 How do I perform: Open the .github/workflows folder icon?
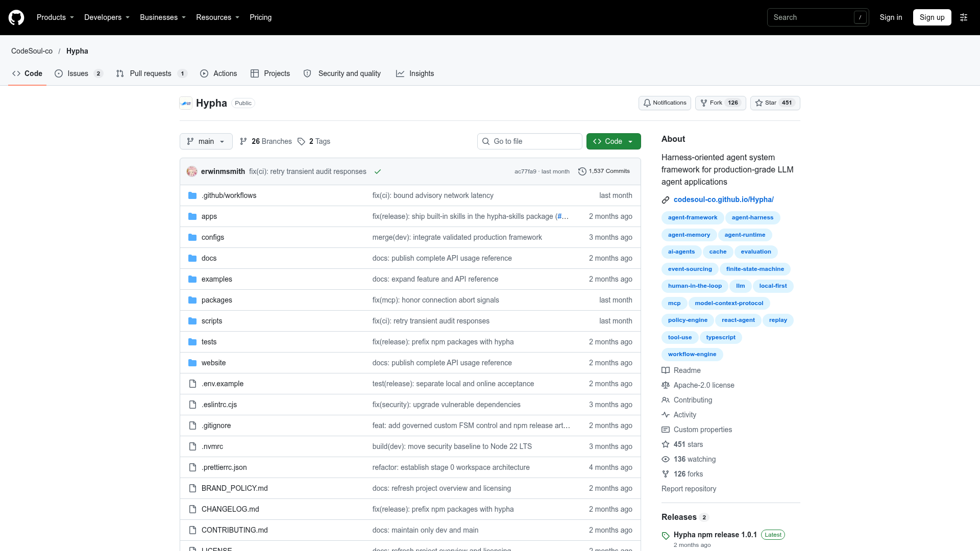point(192,195)
